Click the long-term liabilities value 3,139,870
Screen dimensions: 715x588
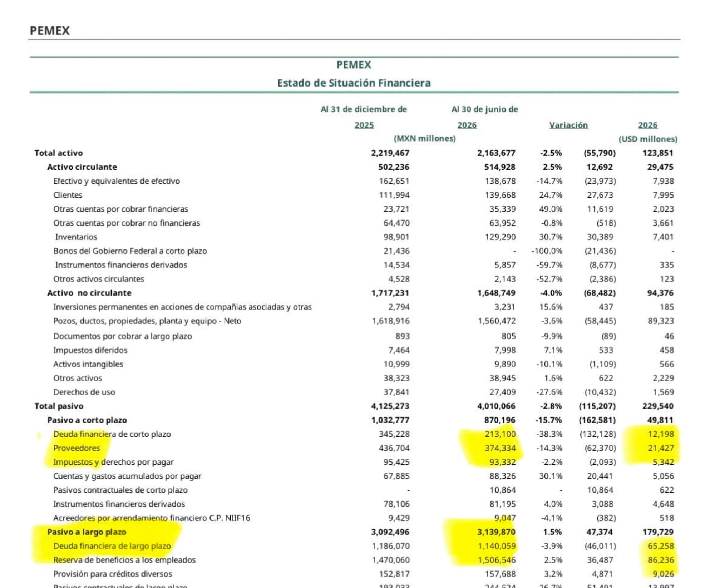click(496, 532)
